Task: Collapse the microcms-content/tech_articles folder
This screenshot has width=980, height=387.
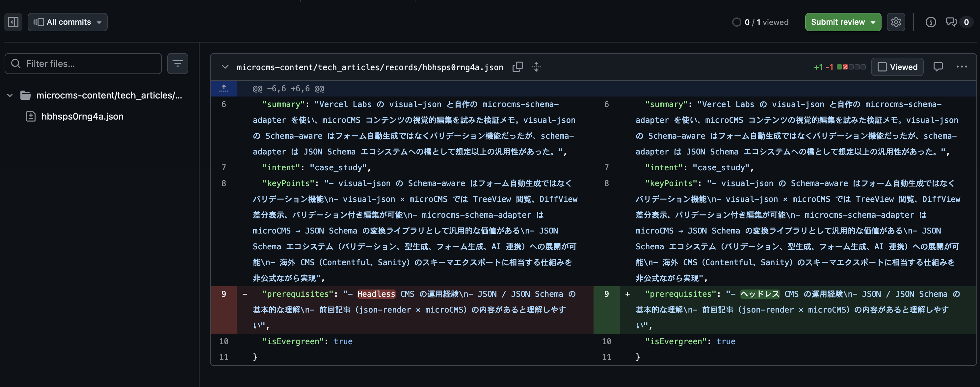Action: [x=10, y=95]
